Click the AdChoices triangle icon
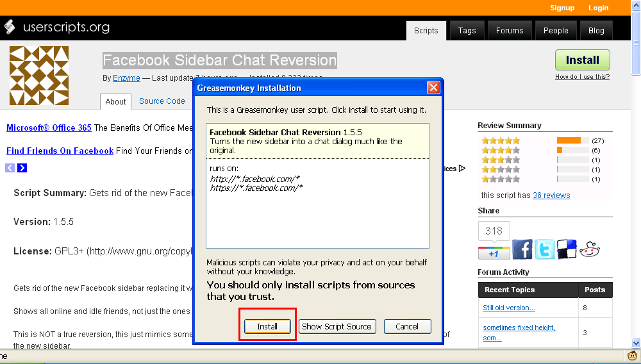Image resolution: width=641 pixels, height=364 pixels. (462, 169)
